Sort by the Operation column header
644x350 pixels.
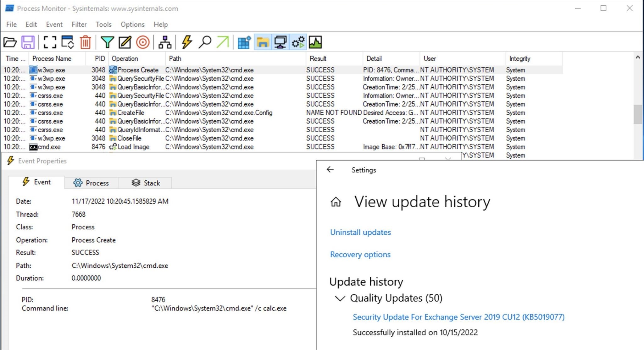pyautogui.click(x=137, y=59)
